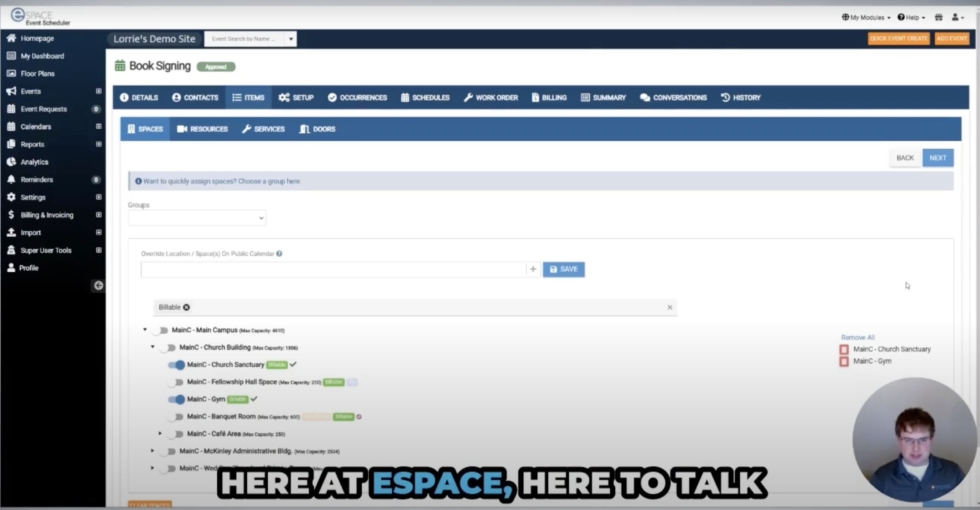Click the plus icon in override field
980x510 pixels.
click(533, 269)
